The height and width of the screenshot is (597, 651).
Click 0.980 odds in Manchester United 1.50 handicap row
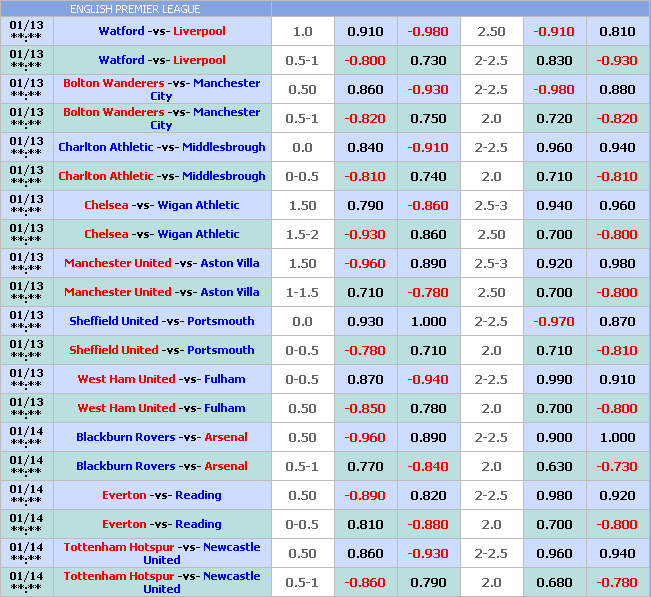pyautogui.click(x=617, y=264)
